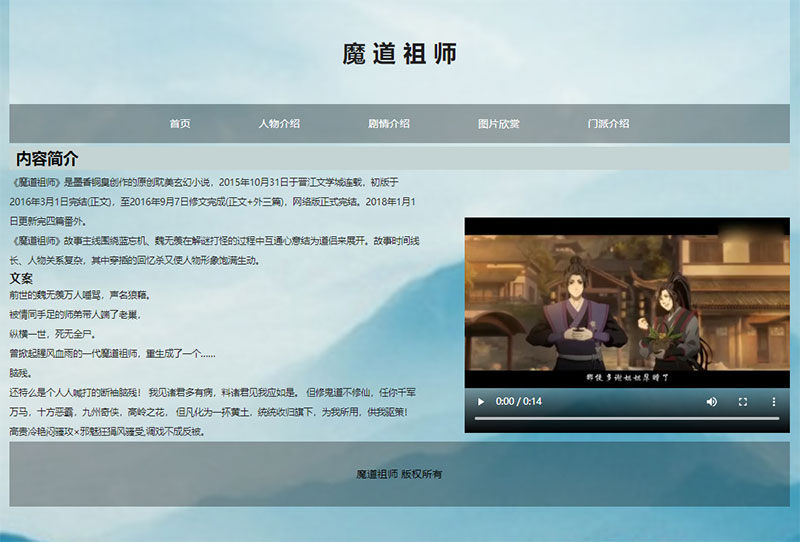This screenshot has width=800, height=542.
Task: Open the 首页 navigation link
Action: 180,124
